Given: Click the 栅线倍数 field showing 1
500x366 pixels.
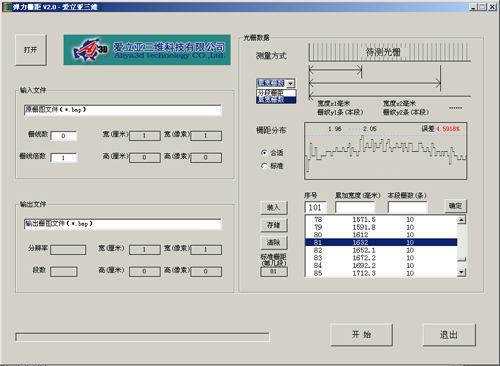Looking at the screenshot, I should click(x=63, y=158).
